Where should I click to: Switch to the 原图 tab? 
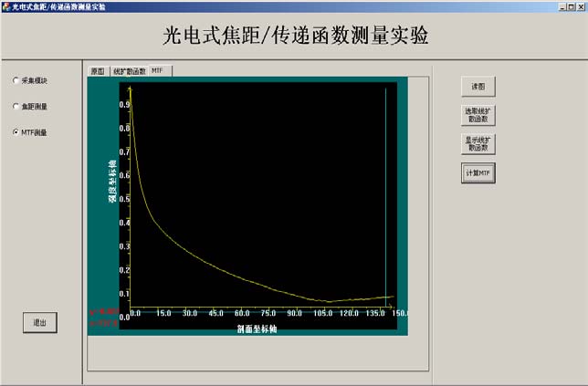pyautogui.click(x=99, y=71)
